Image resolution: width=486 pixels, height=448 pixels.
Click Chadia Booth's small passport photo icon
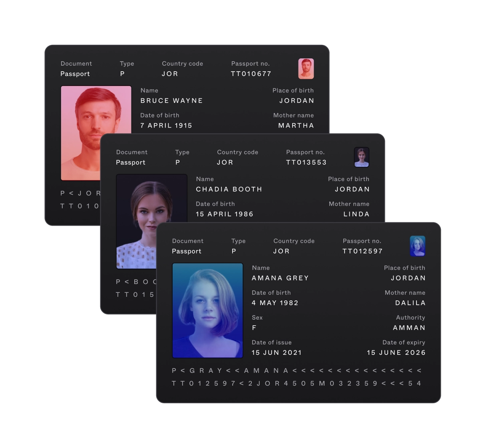(x=362, y=158)
